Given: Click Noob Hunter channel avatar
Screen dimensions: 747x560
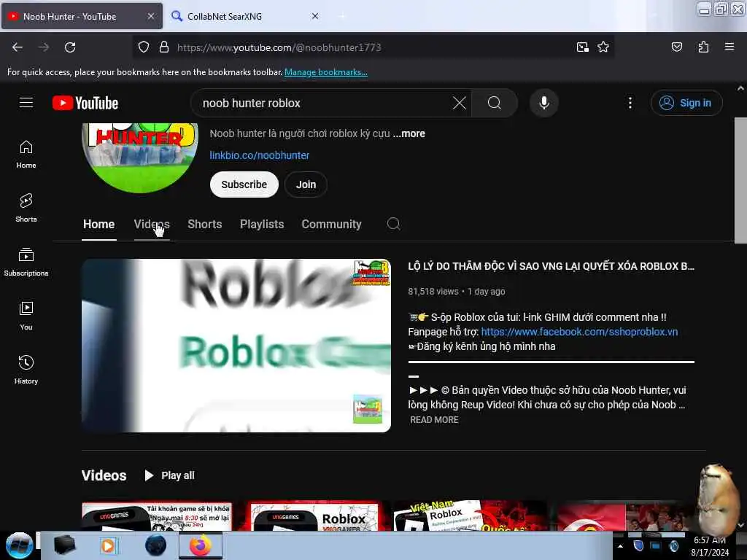Looking at the screenshot, I should 139,157.
